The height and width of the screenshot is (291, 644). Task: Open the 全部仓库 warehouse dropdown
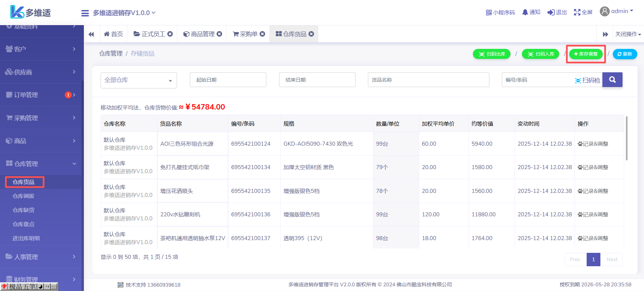(139, 80)
